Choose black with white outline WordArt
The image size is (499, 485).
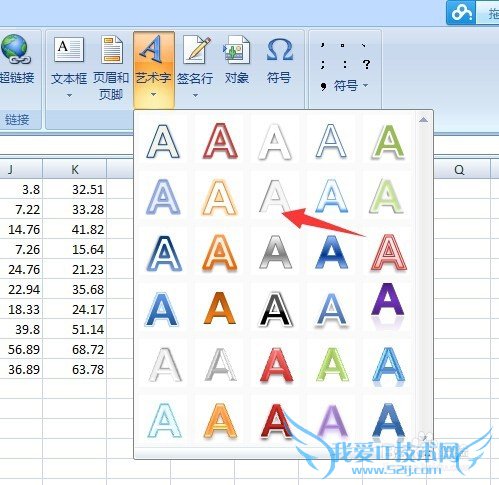click(x=275, y=309)
